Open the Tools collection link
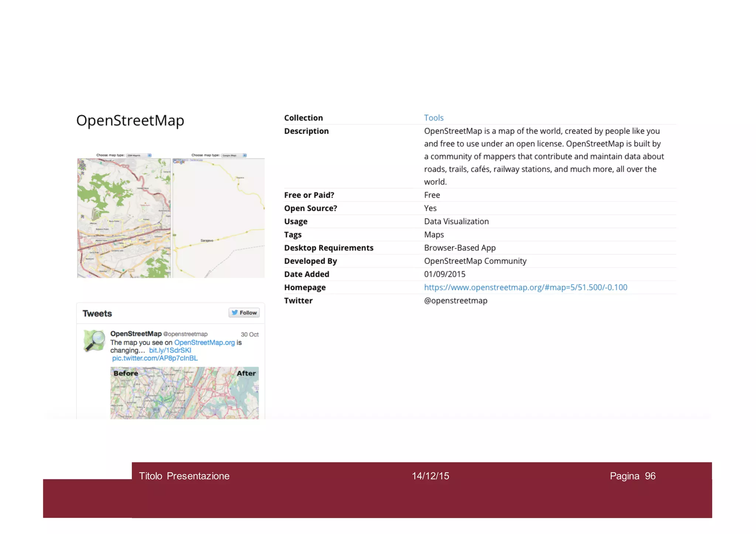The height and width of the screenshot is (534, 756). point(433,118)
